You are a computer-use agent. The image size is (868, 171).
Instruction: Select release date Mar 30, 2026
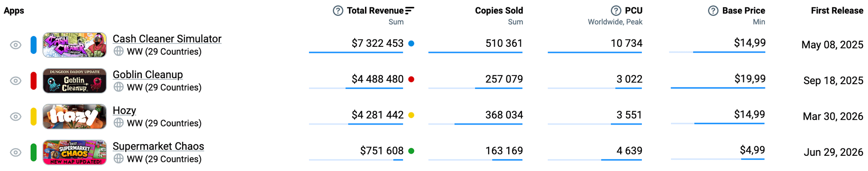pyautogui.click(x=833, y=116)
